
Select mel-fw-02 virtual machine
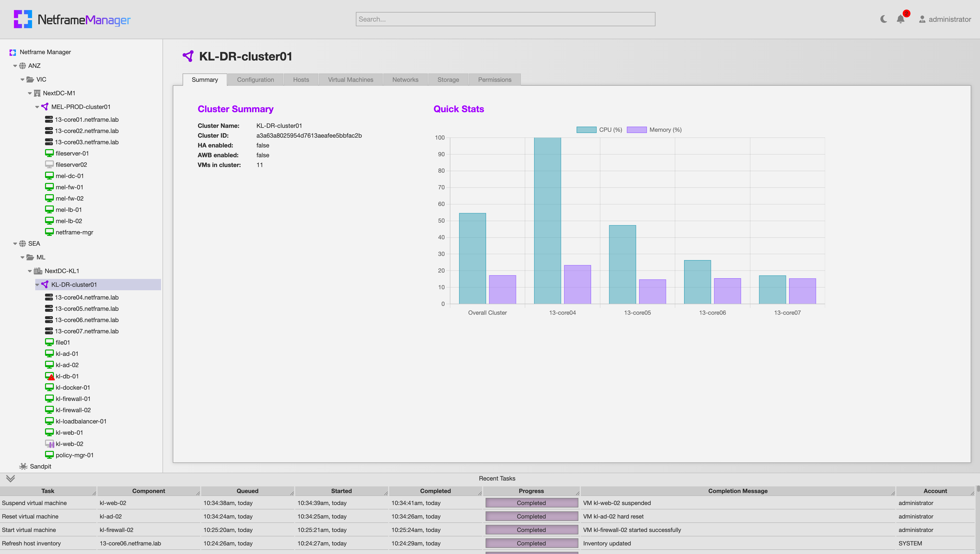(70, 198)
